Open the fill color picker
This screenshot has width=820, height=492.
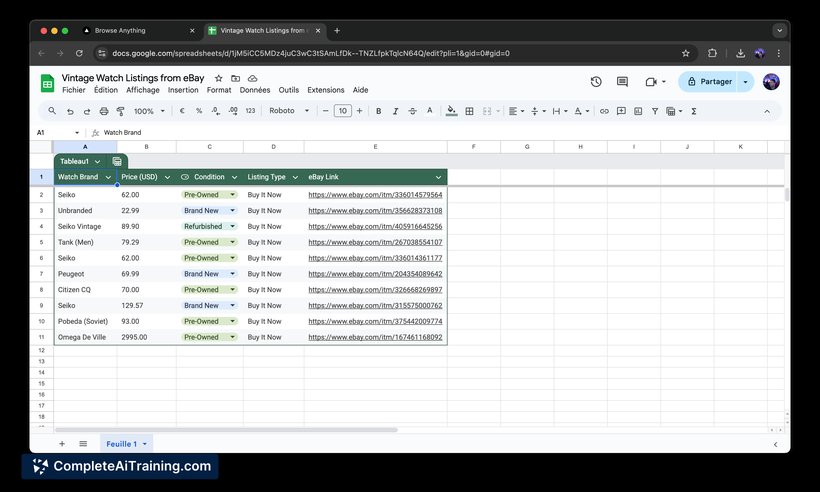coord(451,111)
